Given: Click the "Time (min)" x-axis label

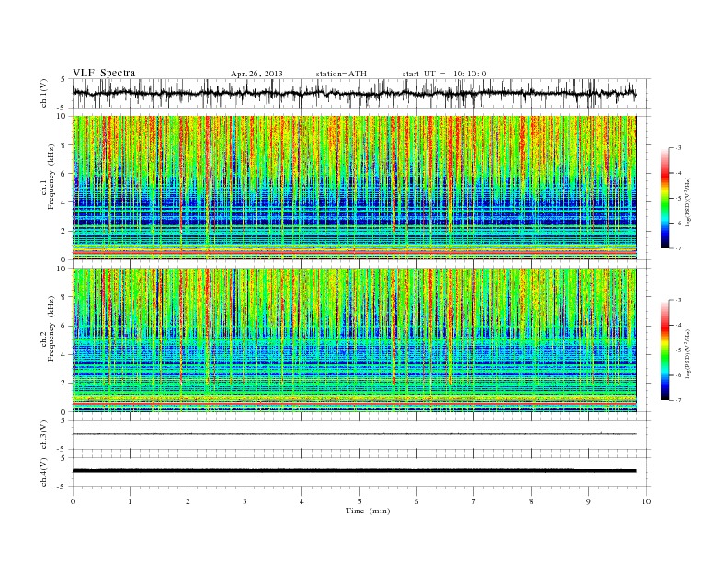Looking at the screenshot, I should point(368,511).
